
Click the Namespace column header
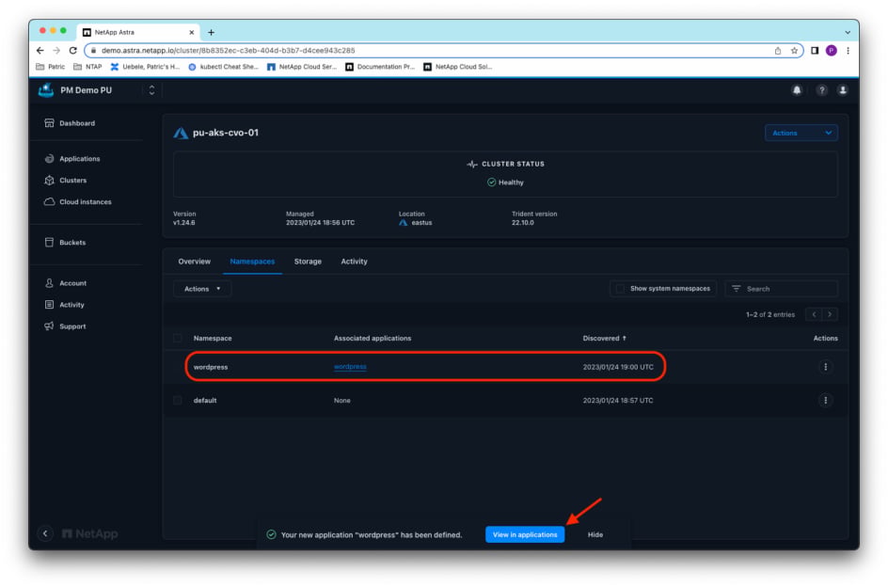[213, 338]
